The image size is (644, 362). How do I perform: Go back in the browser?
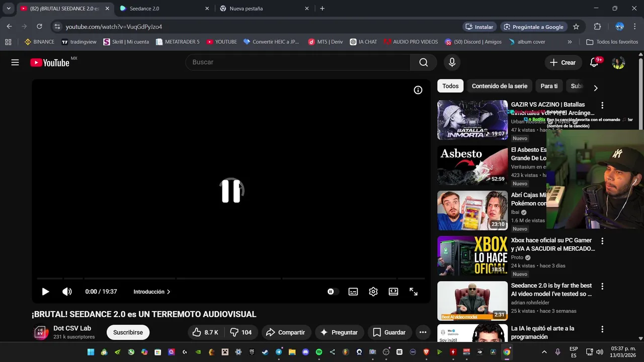[9, 27]
